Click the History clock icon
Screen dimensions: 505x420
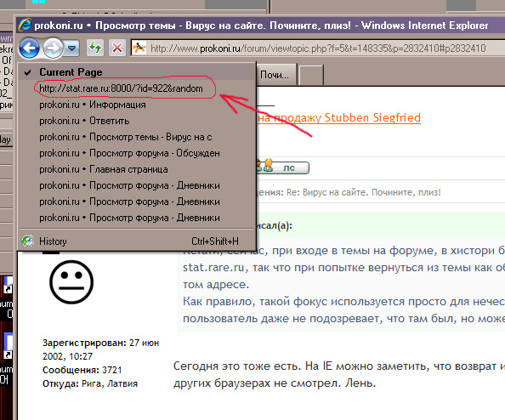(x=28, y=241)
